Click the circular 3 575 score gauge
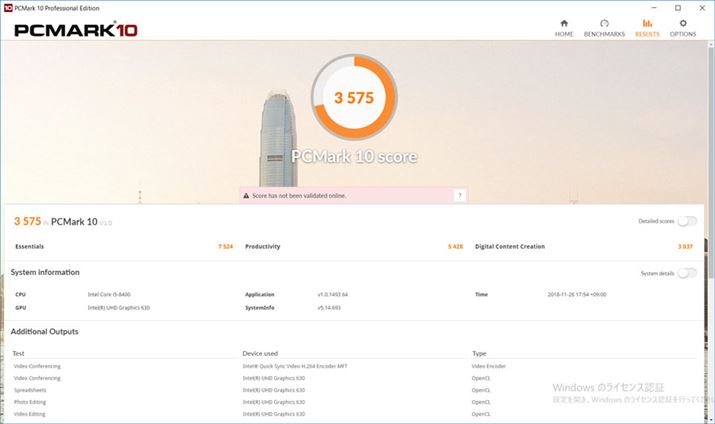 point(354,98)
